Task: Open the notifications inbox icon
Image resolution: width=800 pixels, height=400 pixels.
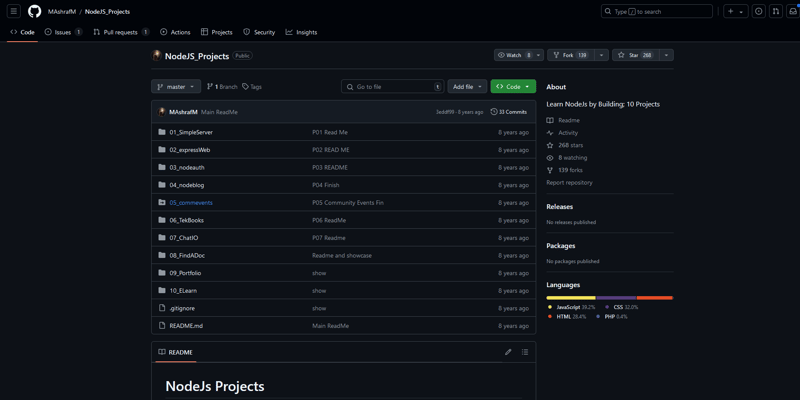Action: [793, 12]
